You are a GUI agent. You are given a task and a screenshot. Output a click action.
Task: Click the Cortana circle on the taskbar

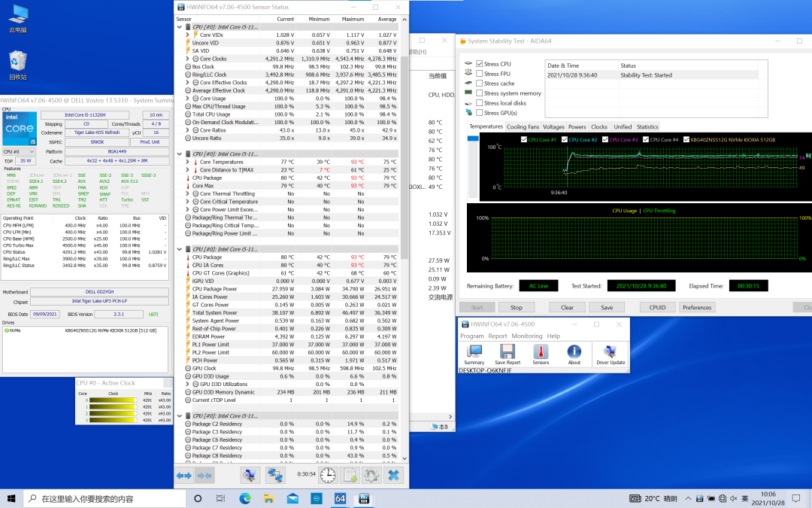click(197, 499)
